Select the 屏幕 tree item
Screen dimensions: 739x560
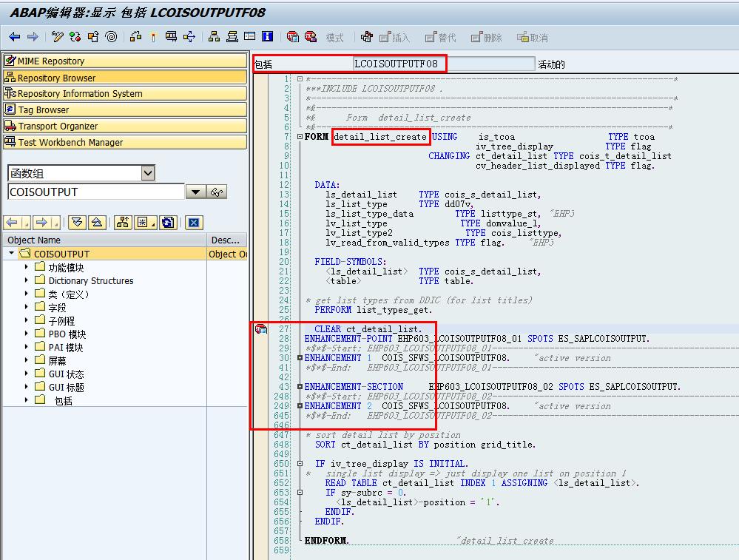[x=57, y=360]
